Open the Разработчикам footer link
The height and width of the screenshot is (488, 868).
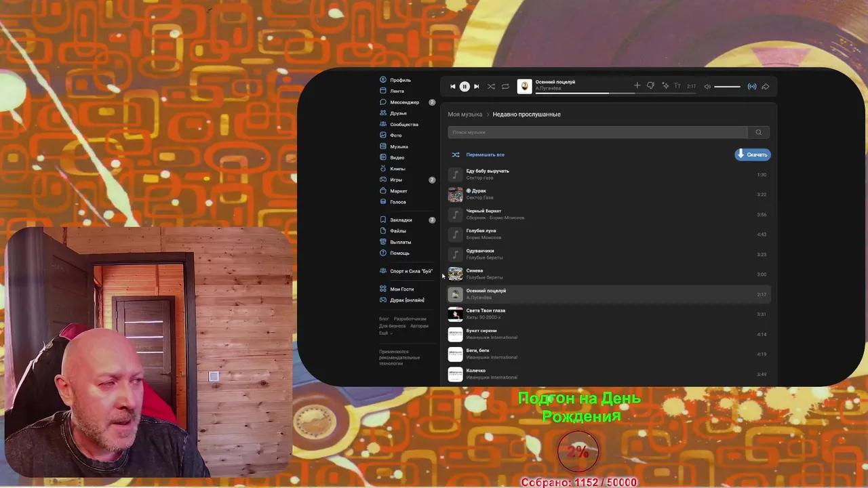pyautogui.click(x=410, y=319)
